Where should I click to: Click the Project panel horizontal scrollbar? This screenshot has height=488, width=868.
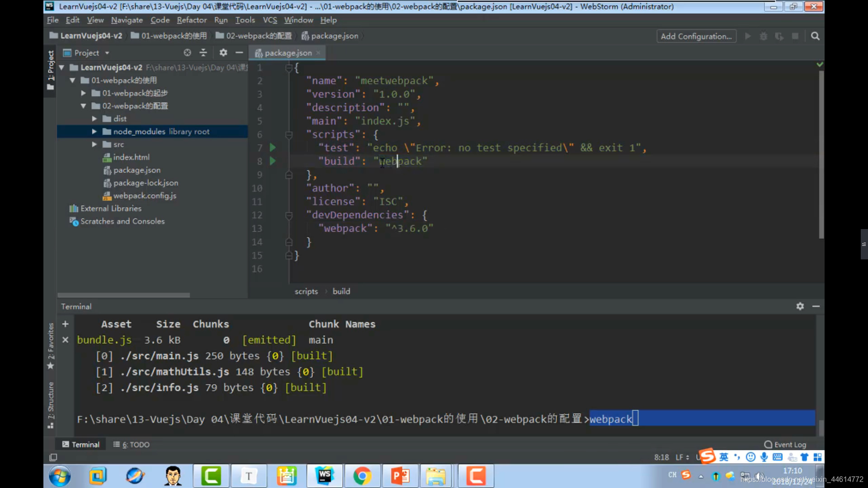(123, 295)
